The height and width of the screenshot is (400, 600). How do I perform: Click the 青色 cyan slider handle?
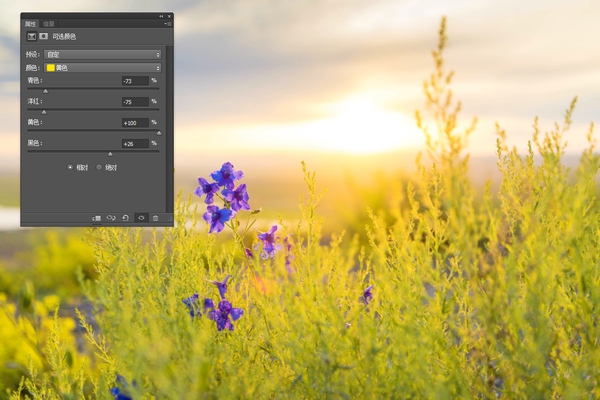pos(46,91)
